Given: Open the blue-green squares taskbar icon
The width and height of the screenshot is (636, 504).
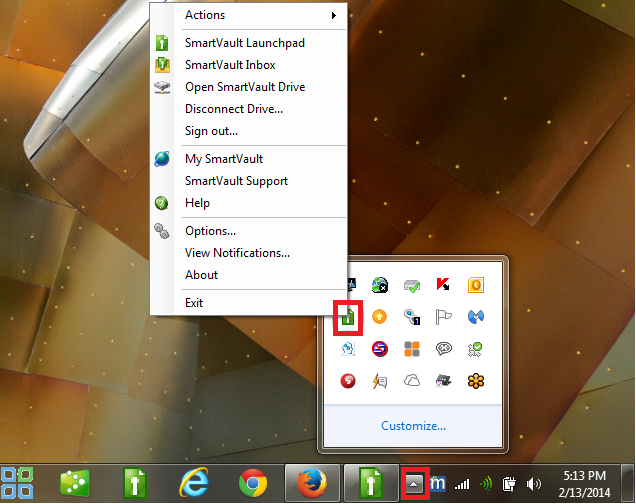Looking at the screenshot, I should tap(17, 483).
